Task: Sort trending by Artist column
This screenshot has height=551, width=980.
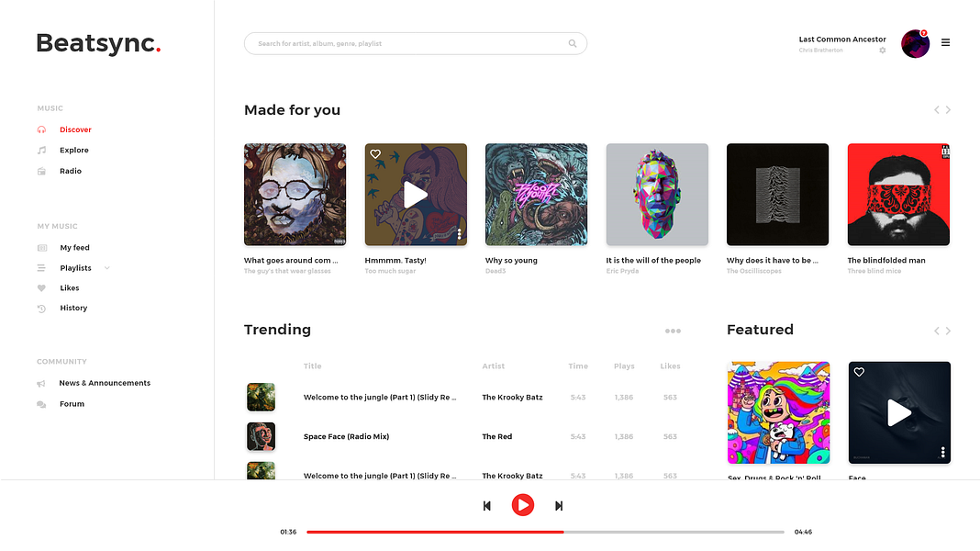Action: [x=493, y=365]
